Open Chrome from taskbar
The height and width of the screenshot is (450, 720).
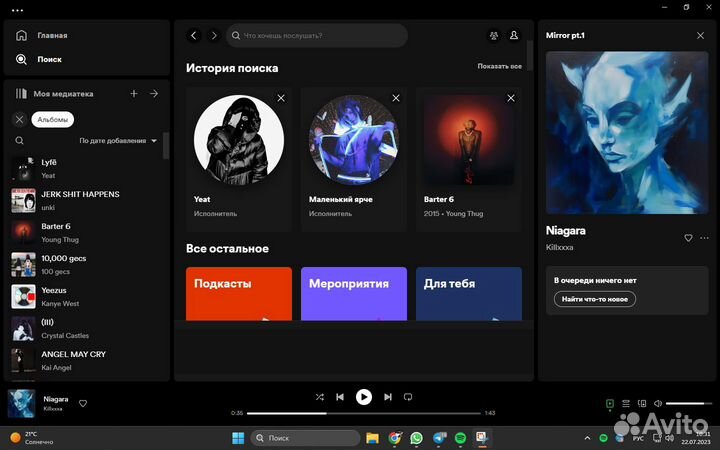394,438
